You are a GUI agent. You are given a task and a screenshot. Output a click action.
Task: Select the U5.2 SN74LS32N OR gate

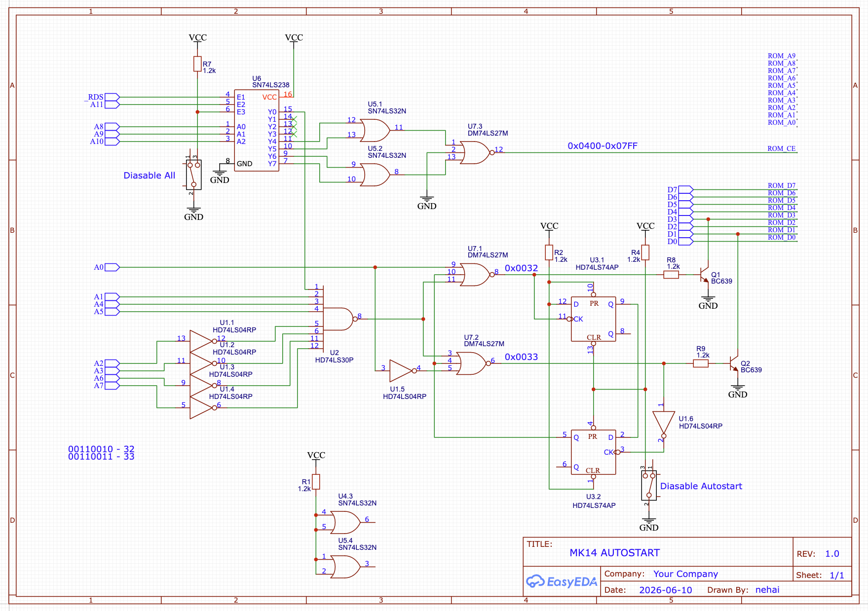375,175
